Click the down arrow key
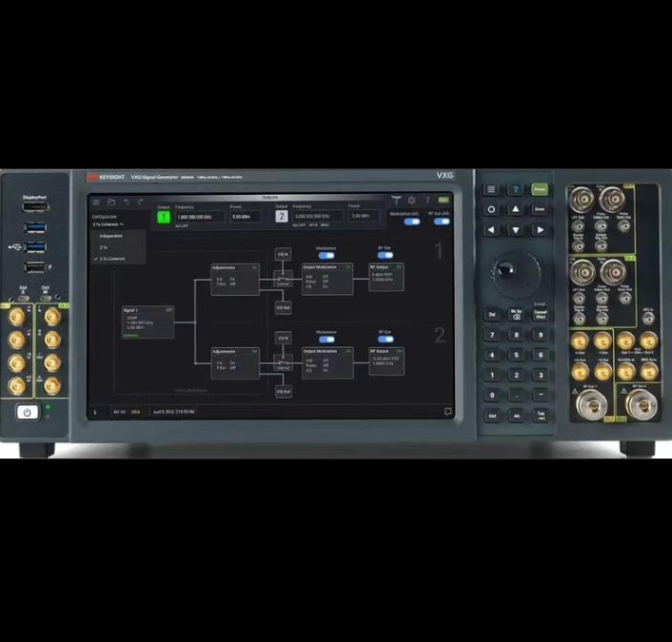This screenshot has width=672, height=642. (x=516, y=230)
